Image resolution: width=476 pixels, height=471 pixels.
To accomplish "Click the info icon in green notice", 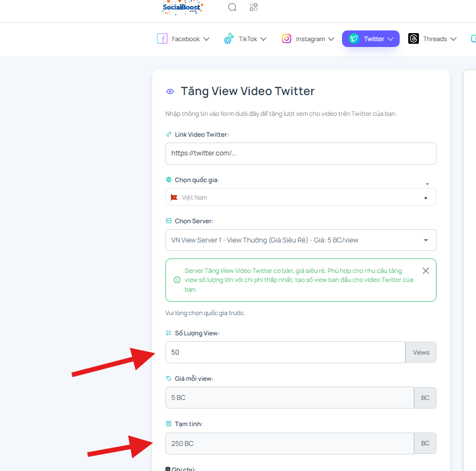I will 177,280.
